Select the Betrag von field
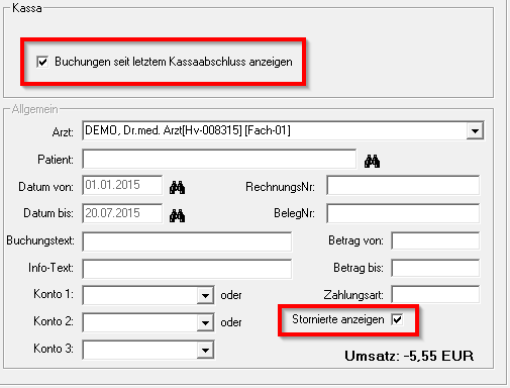 (436, 241)
